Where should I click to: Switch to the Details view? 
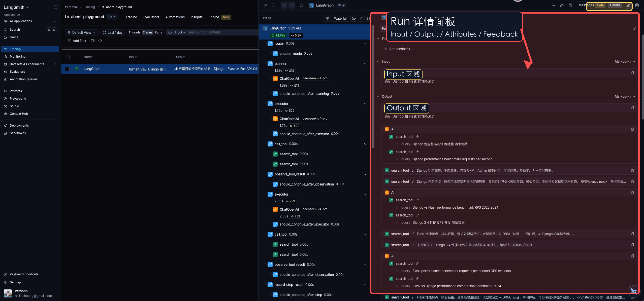615,5
